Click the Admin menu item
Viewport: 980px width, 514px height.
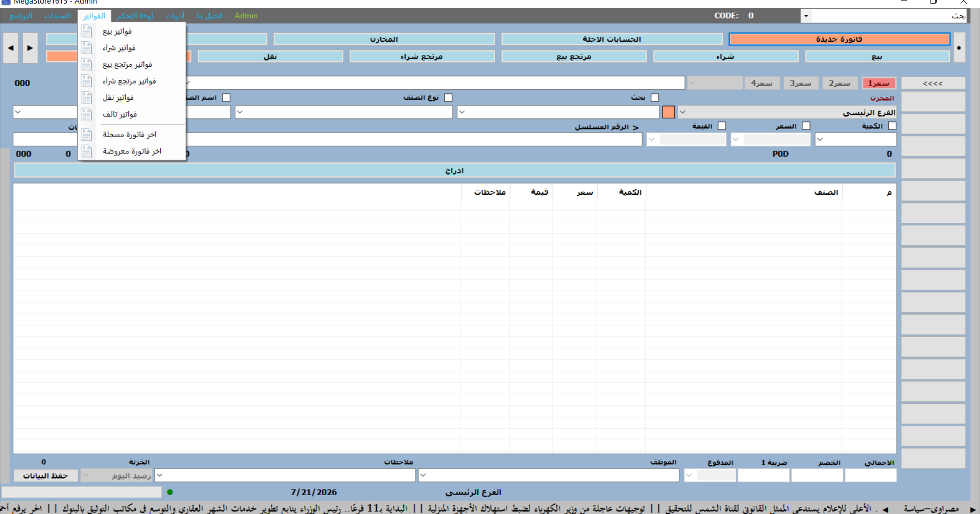(246, 16)
